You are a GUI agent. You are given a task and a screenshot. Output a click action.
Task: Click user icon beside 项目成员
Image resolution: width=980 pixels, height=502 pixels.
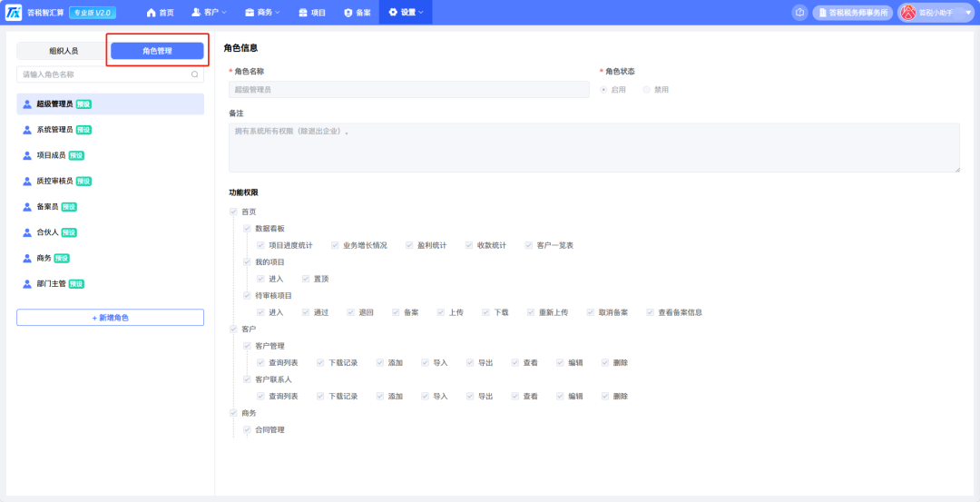point(27,155)
